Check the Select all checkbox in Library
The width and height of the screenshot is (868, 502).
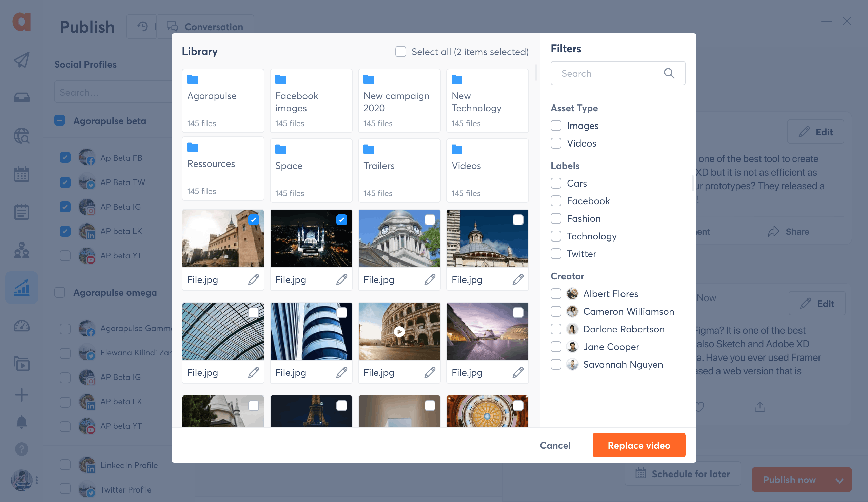pyautogui.click(x=400, y=51)
